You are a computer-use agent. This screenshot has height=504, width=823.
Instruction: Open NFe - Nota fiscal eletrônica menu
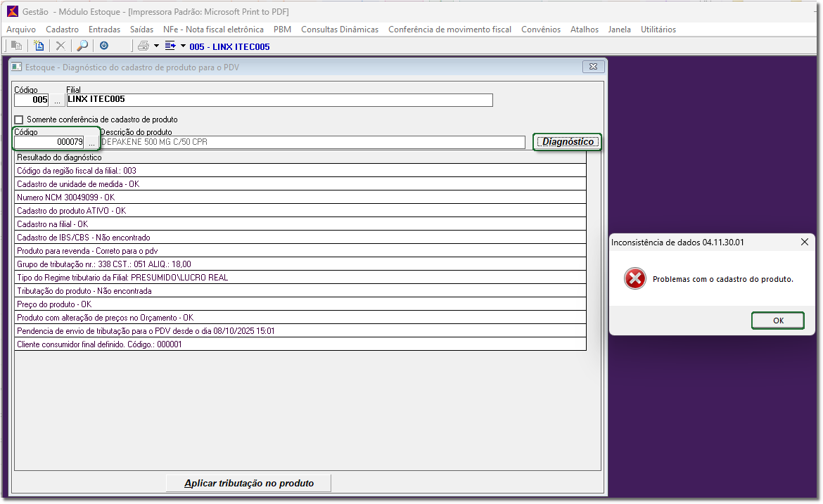[213, 30]
